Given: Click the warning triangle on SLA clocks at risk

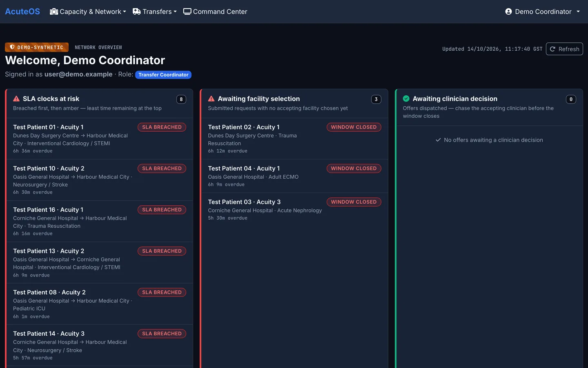Looking at the screenshot, I should point(16,99).
